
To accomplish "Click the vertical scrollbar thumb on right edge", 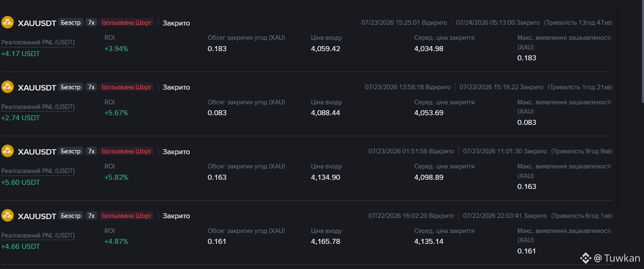I will point(642,51).
